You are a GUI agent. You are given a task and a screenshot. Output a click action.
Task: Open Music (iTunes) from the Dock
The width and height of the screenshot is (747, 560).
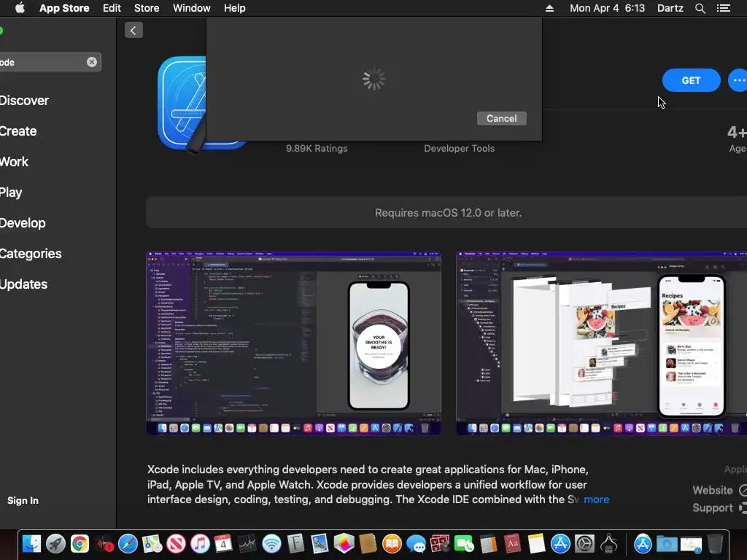pos(200,543)
